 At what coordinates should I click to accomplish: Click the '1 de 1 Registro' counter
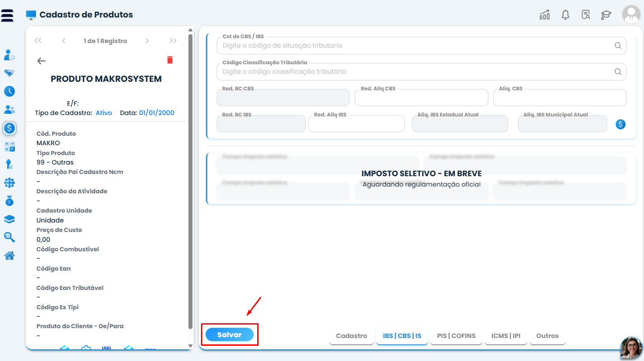[x=105, y=41]
